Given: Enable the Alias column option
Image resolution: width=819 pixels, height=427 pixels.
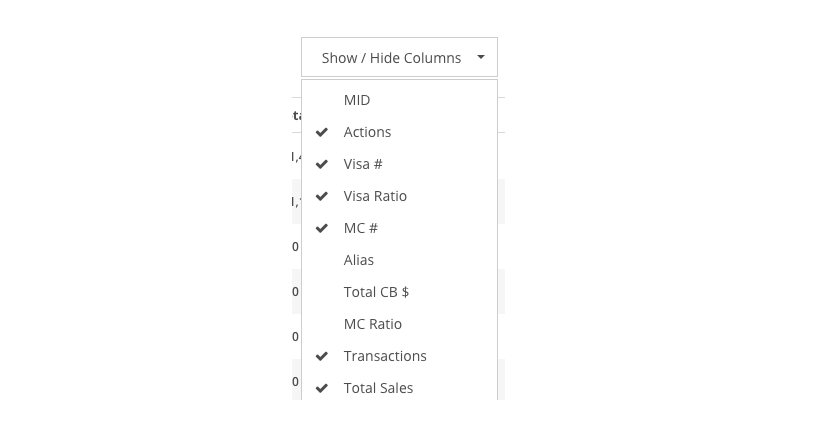Looking at the screenshot, I should (x=399, y=260).
